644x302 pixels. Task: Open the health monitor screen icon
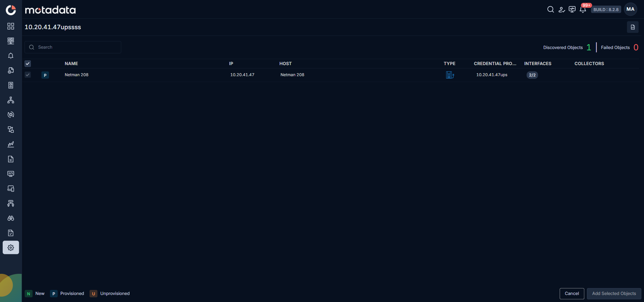(572, 9)
